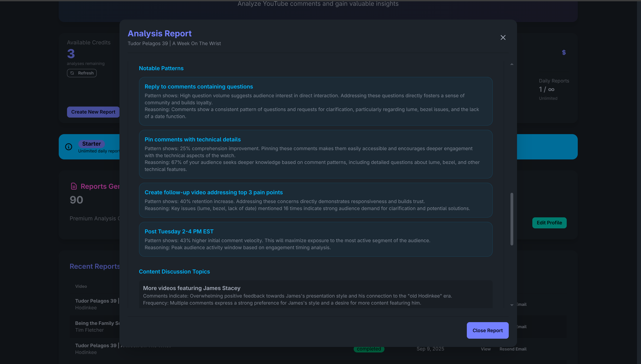
Task: Click the 'Reasoning: Peak audience activity window' line
Action: [x=237, y=247]
